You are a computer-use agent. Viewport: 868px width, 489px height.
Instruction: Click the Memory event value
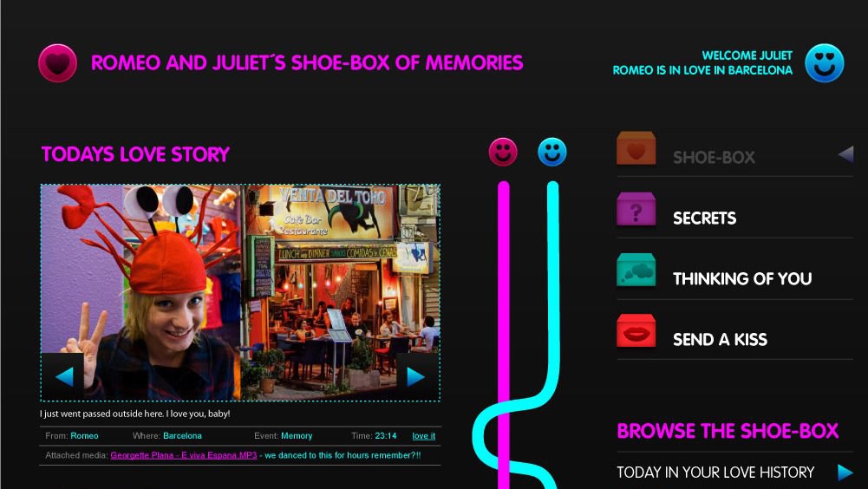click(297, 436)
